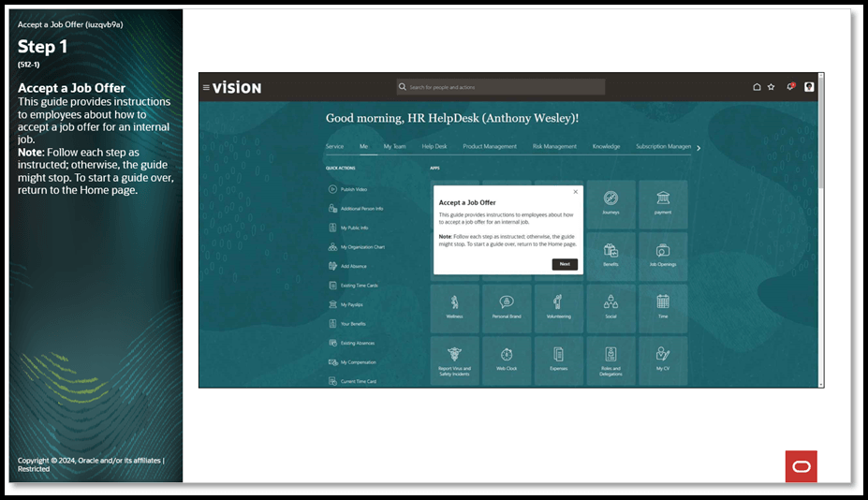Open My Organization Chart quick action
The image size is (868, 500).
[x=357, y=247]
